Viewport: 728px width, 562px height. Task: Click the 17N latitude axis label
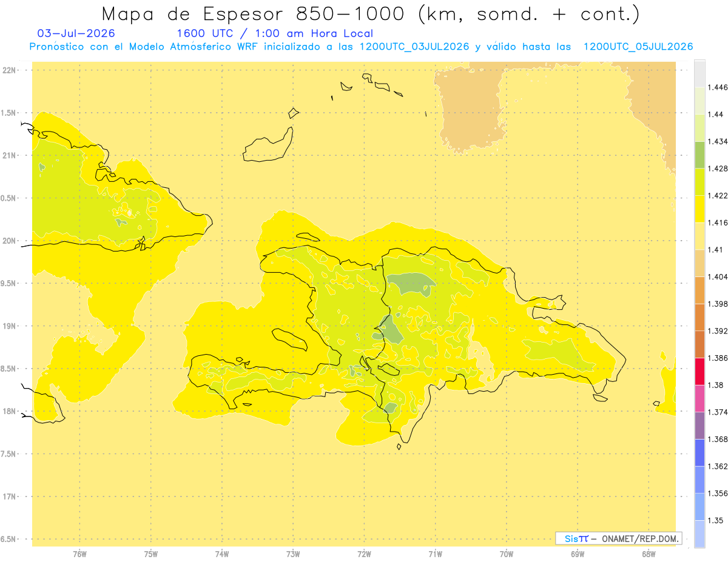point(10,497)
